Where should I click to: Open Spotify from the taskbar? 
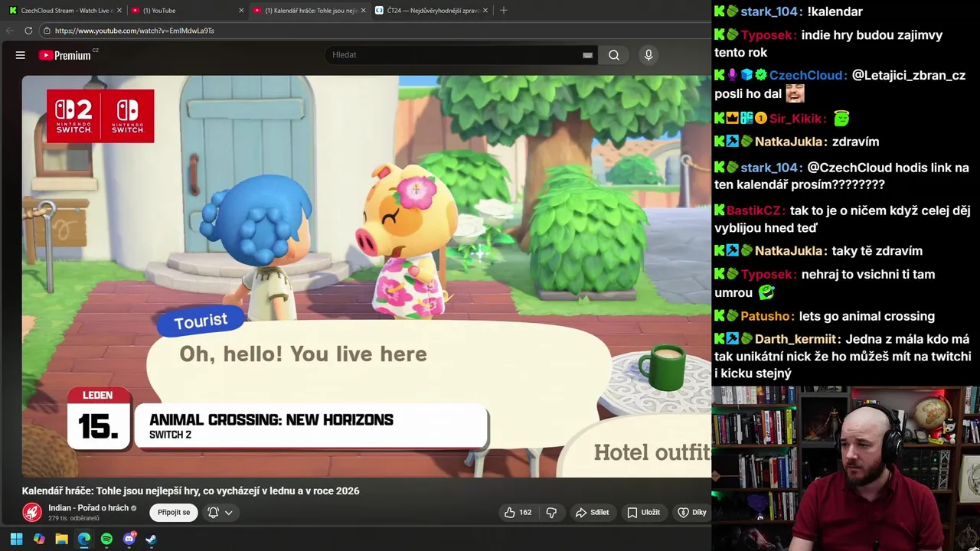106,539
